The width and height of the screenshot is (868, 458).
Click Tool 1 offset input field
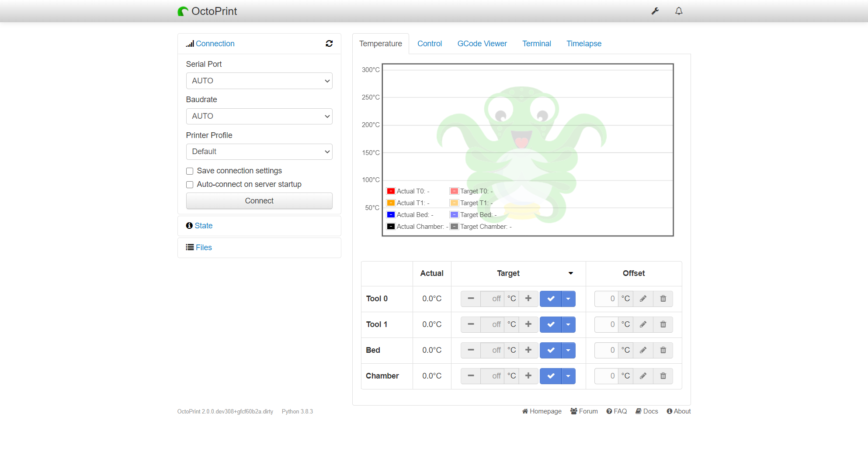tap(607, 324)
